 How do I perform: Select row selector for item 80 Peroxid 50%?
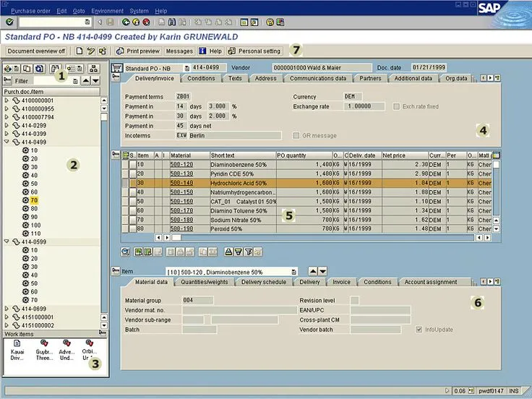pos(125,228)
